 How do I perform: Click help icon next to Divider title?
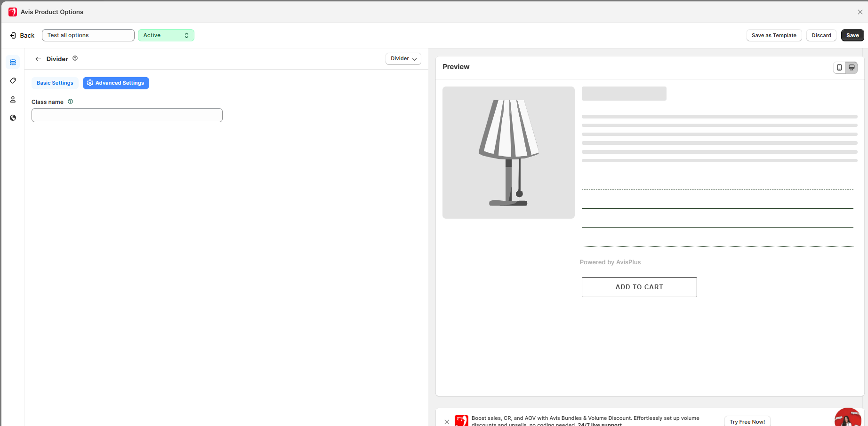[75, 58]
